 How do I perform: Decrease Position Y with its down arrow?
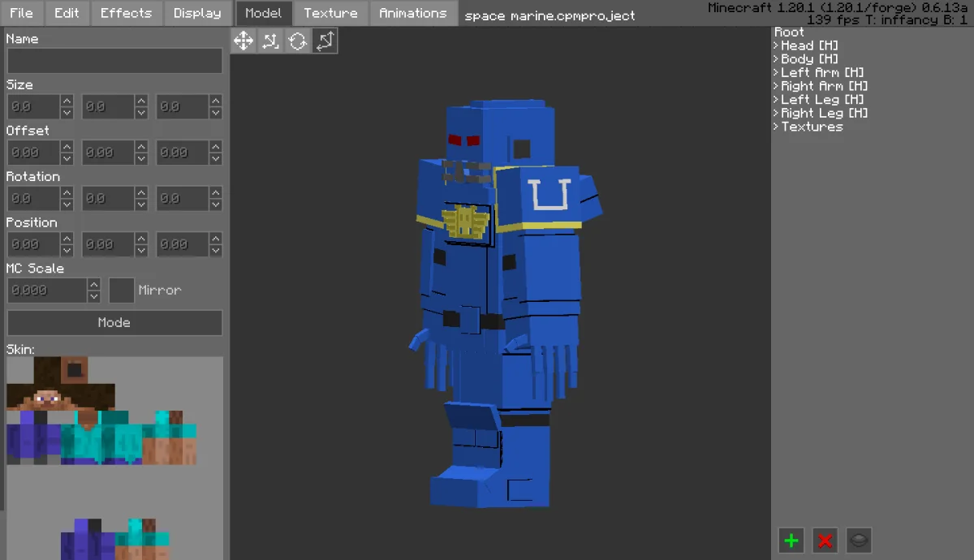(141, 251)
